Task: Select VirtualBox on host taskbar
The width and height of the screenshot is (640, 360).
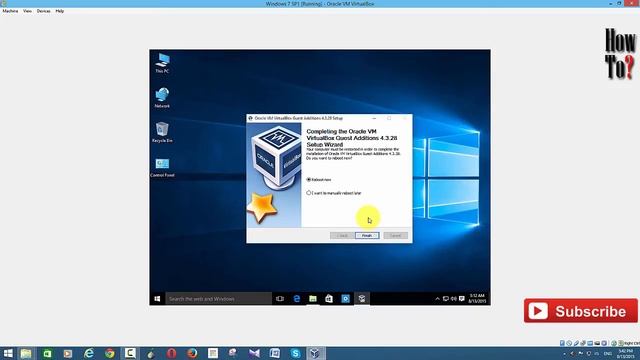Action: click(x=315, y=353)
